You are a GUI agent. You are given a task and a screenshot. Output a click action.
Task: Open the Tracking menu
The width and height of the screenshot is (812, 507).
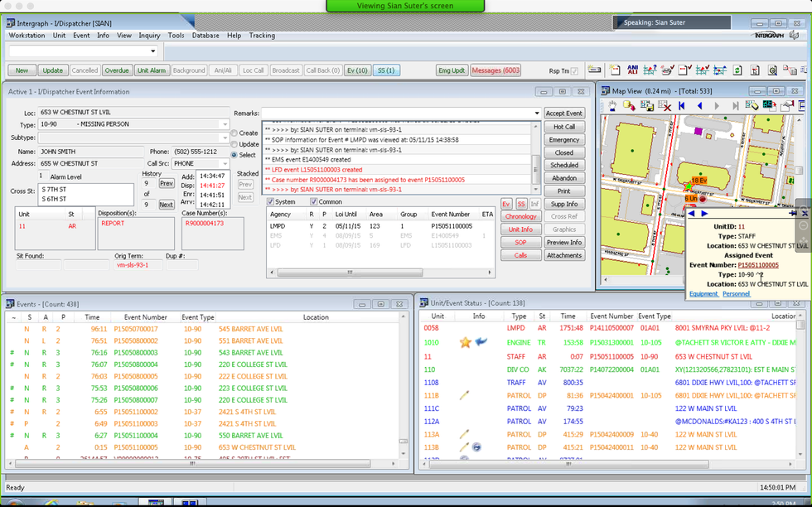[262, 36]
